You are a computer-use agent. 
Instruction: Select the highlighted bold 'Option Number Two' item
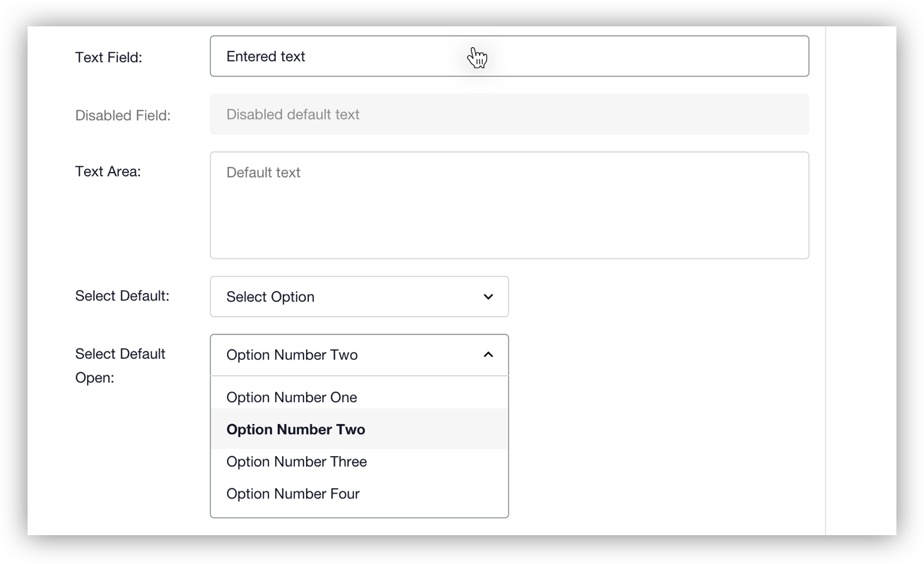[x=296, y=430]
